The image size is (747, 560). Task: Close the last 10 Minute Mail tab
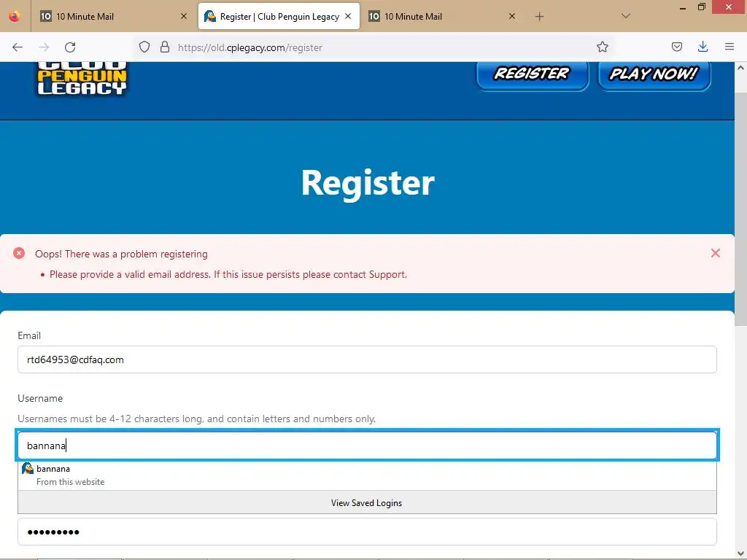[511, 16]
